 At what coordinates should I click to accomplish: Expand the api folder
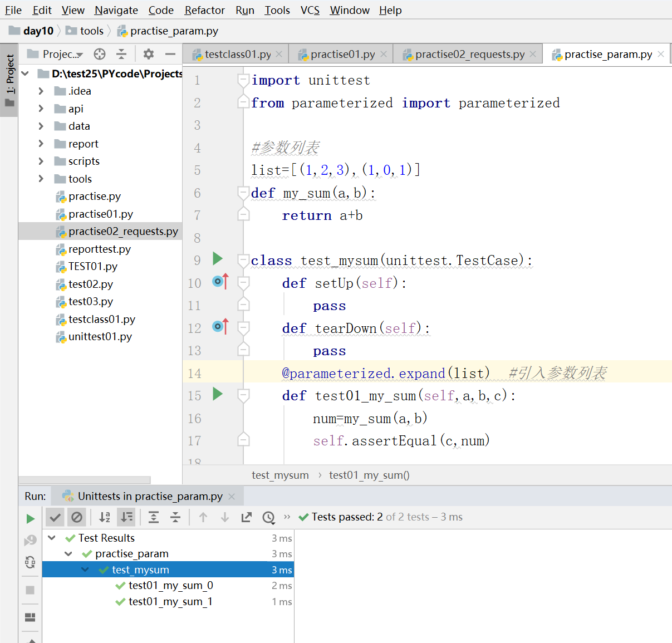point(41,109)
